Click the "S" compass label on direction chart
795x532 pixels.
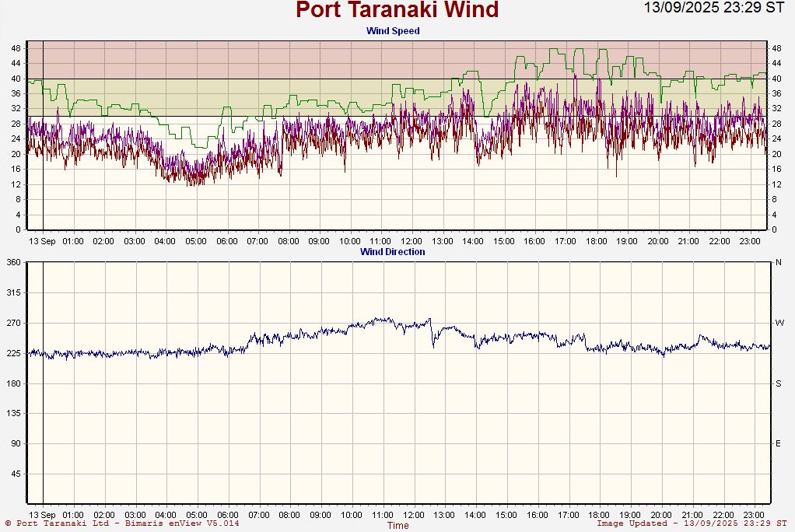pos(779,383)
